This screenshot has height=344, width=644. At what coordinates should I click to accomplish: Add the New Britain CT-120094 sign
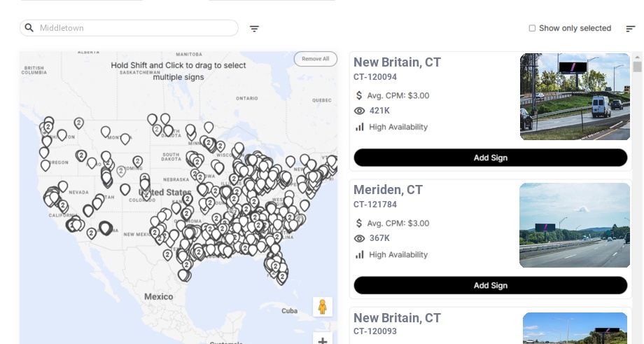tap(490, 158)
